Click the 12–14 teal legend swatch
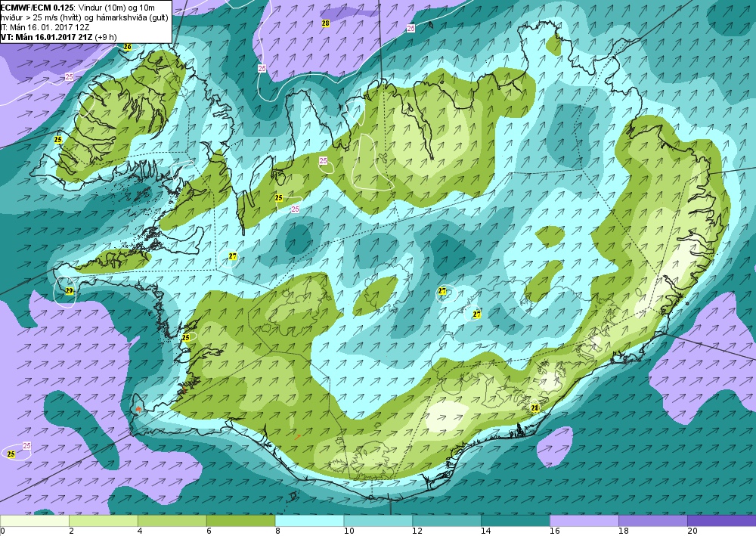Viewport: 756px width, 536px height. (x=447, y=521)
